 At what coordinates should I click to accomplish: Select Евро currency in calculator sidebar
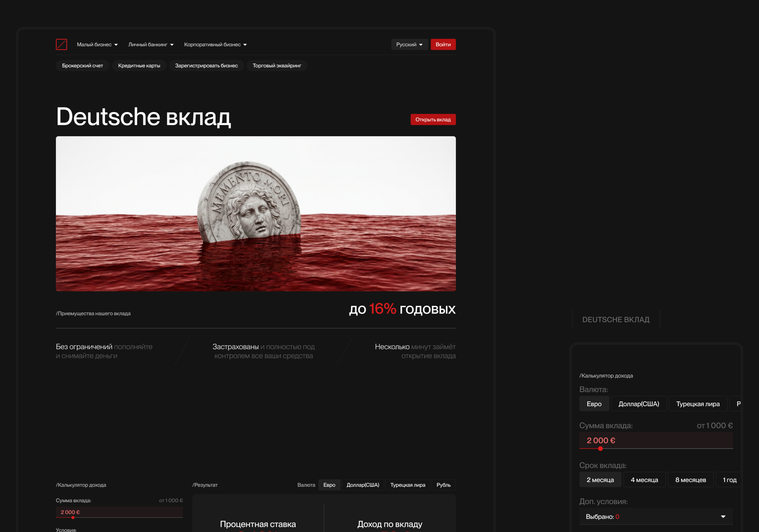pos(594,404)
